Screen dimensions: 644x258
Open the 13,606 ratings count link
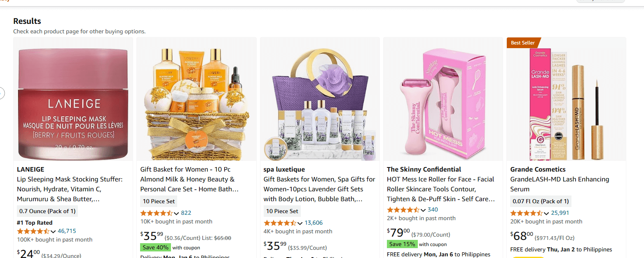[x=314, y=223]
